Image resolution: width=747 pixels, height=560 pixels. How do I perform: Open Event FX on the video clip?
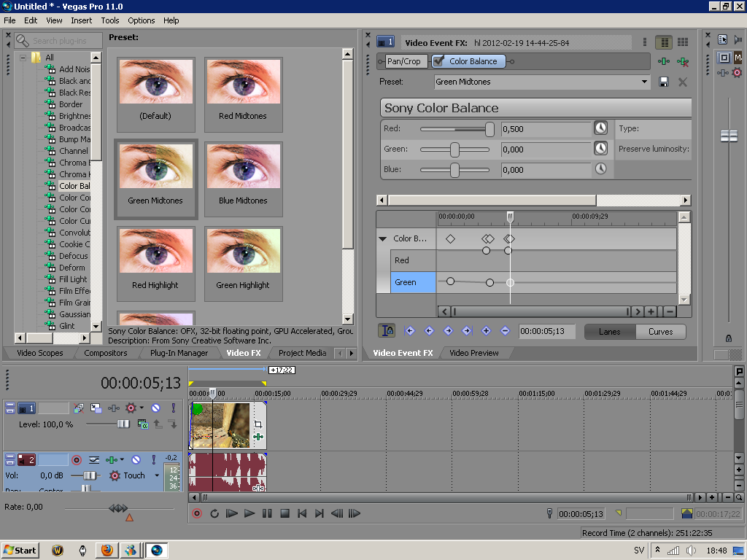258,437
